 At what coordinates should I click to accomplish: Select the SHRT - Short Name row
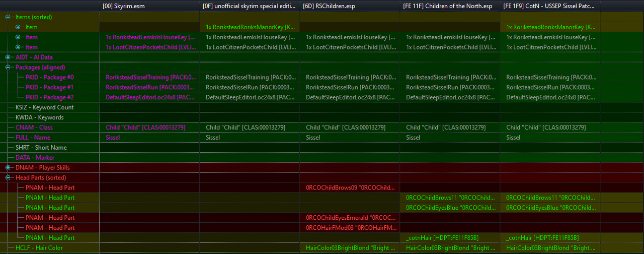[41, 148]
